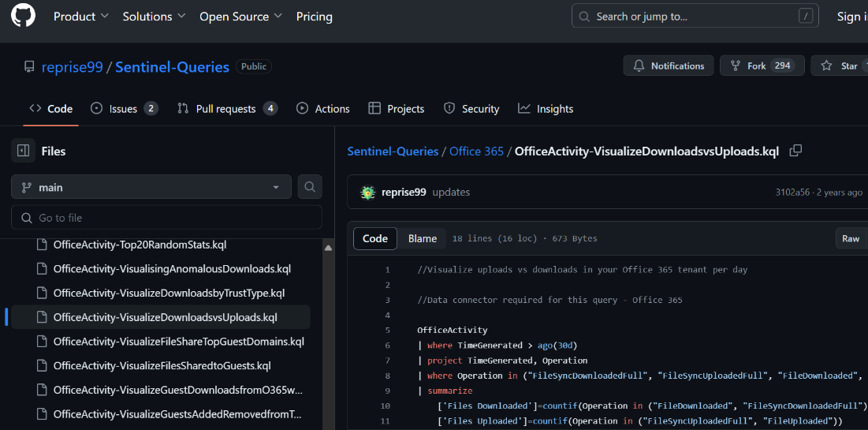Focus the Go to file field
Screen dimensions: 868x430
click(x=166, y=218)
